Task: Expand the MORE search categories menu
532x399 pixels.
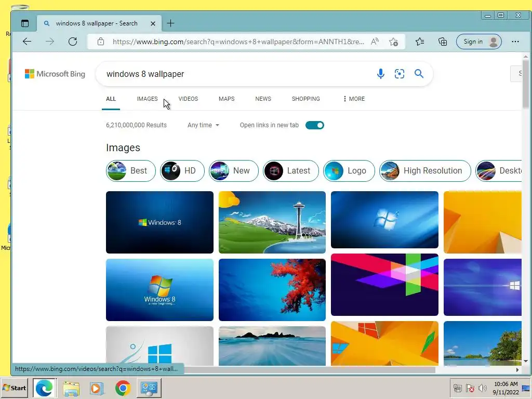Action: click(x=354, y=99)
